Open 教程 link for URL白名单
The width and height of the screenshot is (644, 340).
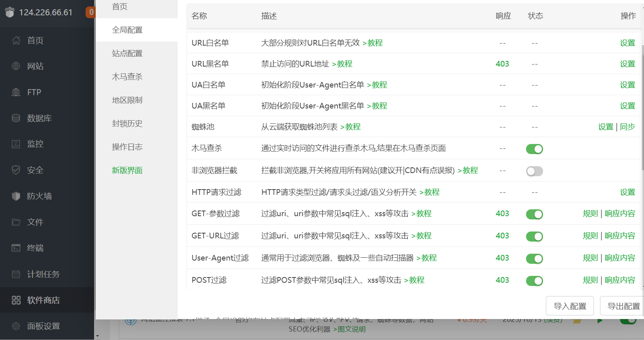[x=373, y=43]
